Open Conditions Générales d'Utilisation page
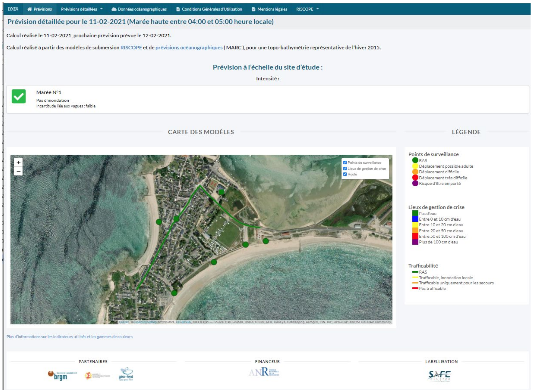Viewport: 533px width, 392px height. (209, 9)
